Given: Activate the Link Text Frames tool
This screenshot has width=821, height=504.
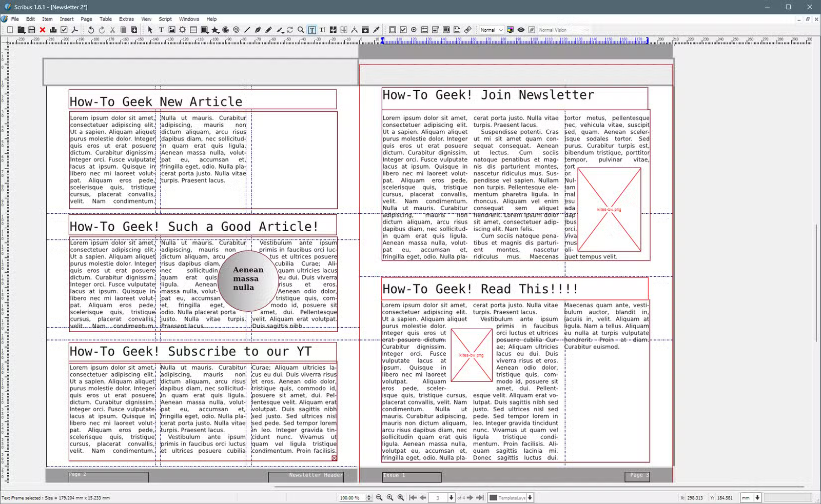Looking at the screenshot, I should 333,29.
